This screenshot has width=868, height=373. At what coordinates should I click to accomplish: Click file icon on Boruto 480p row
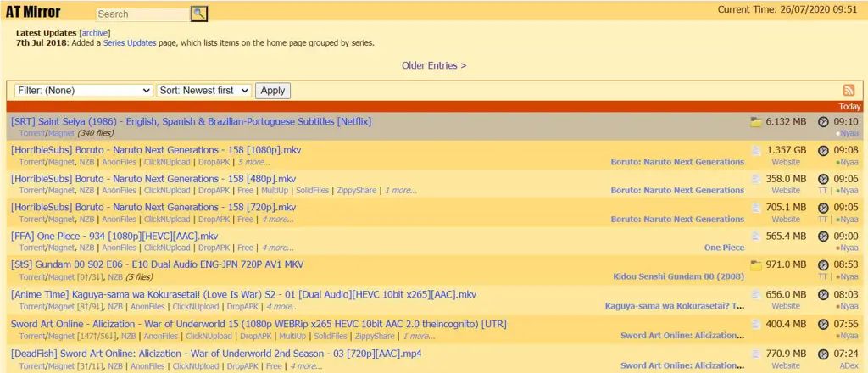click(x=756, y=179)
